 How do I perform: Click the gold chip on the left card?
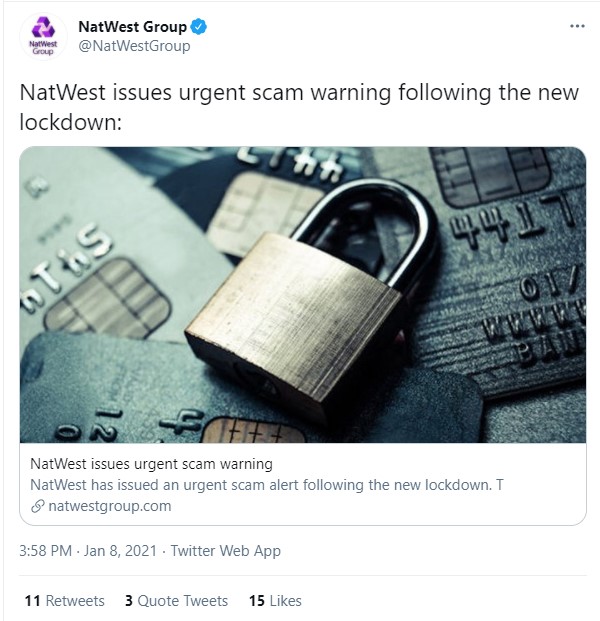click(108, 299)
